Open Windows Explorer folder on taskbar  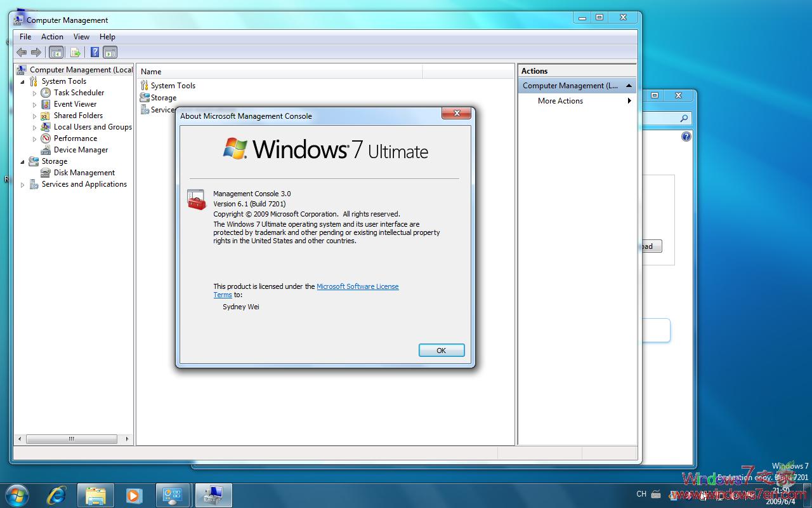pos(96,495)
